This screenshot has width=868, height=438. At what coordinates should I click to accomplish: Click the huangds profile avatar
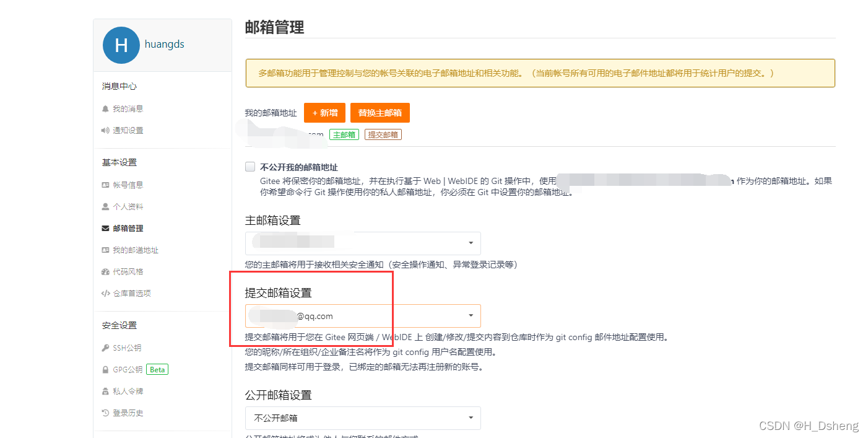[121, 45]
